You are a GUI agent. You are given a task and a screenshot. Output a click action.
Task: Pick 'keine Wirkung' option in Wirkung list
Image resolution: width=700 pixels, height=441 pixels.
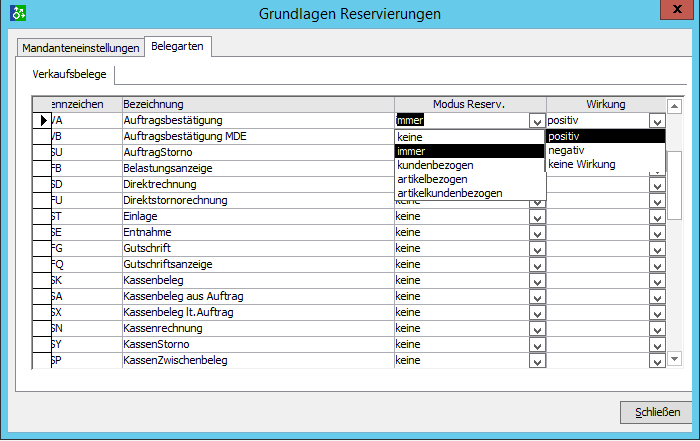click(582, 164)
